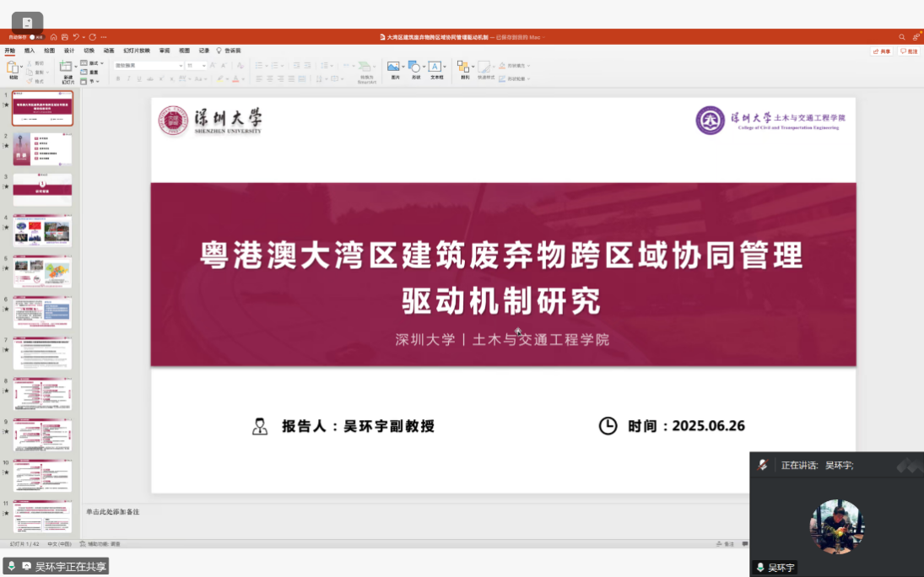Click the 报告人:吴环宇副教授 text on slide
This screenshot has width=924, height=577.
pyautogui.click(x=358, y=426)
